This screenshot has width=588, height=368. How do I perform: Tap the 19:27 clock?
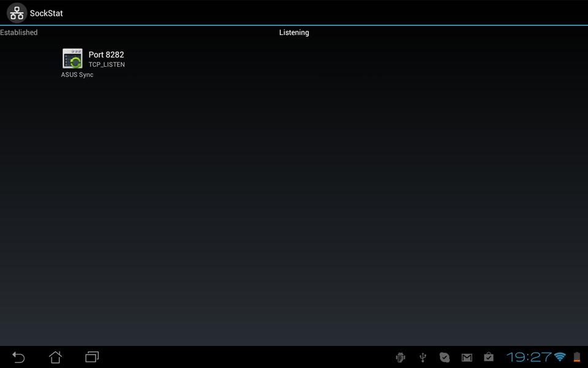[x=529, y=357]
